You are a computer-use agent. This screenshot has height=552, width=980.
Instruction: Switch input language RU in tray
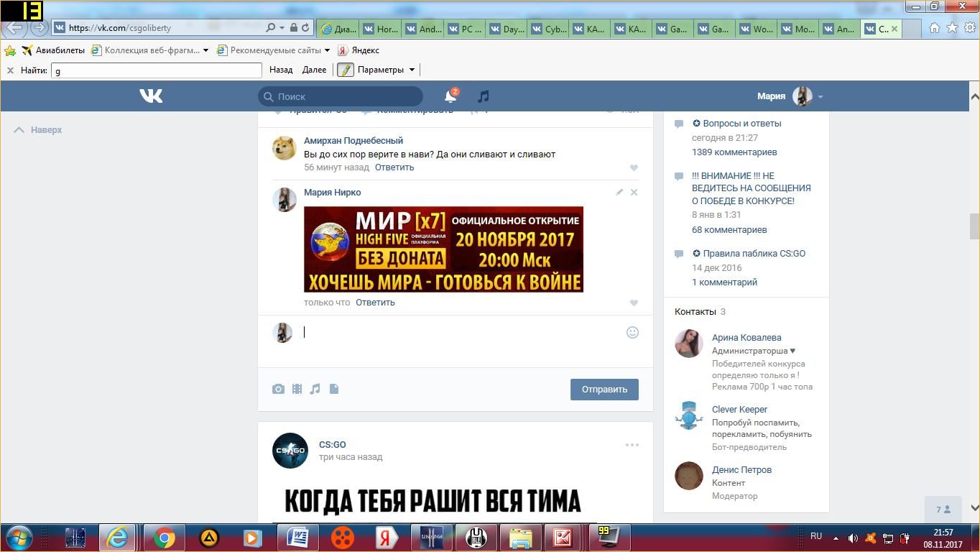816,536
